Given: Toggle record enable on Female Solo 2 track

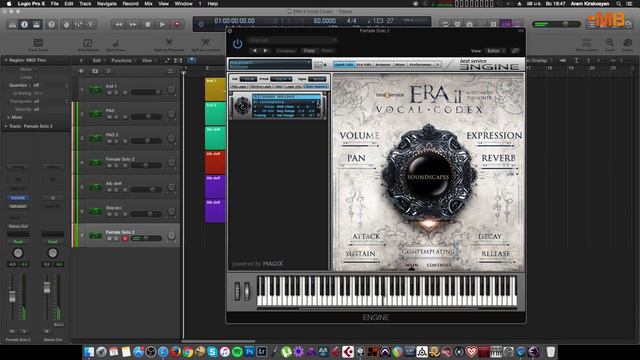Looking at the screenshot, I should 125,238.
